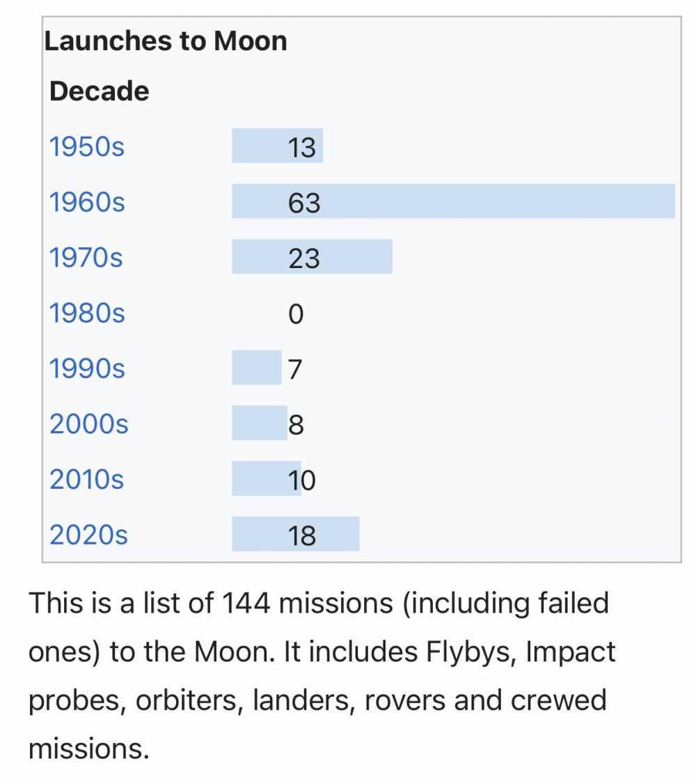Click the long 1960s bar showing 63

452,201
